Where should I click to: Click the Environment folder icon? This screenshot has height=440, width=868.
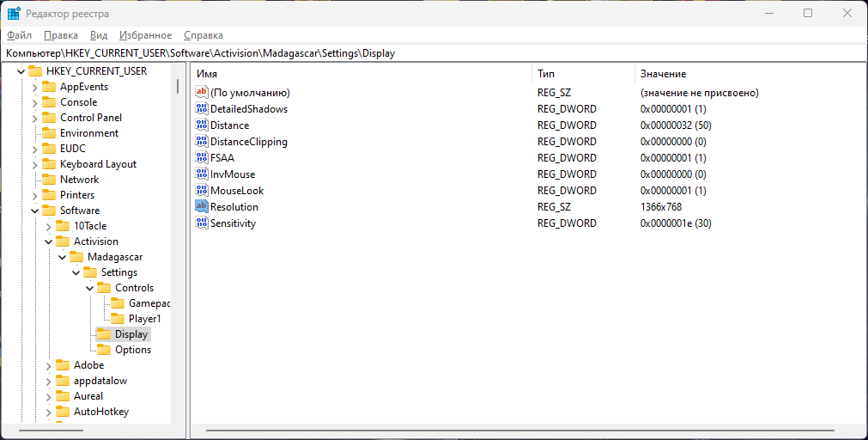pos(49,133)
